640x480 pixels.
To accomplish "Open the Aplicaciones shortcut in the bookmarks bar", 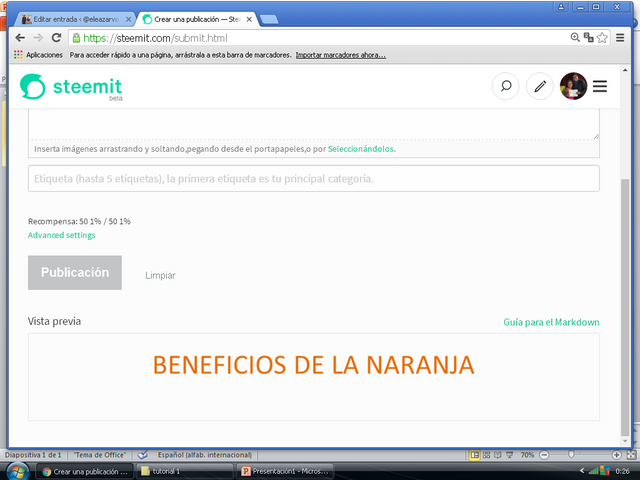I will pos(38,55).
